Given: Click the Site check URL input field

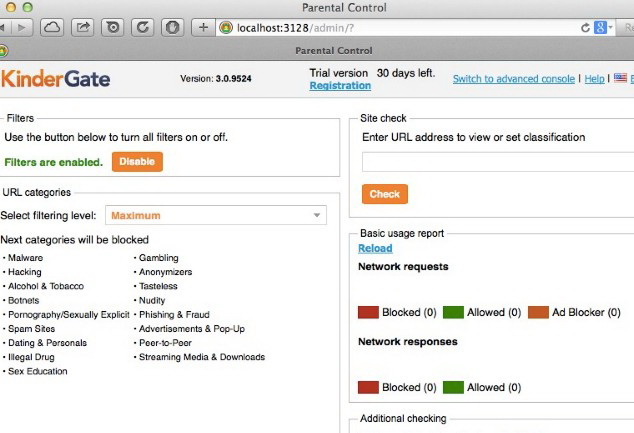Looking at the screenshot, I should click(497, 162).
